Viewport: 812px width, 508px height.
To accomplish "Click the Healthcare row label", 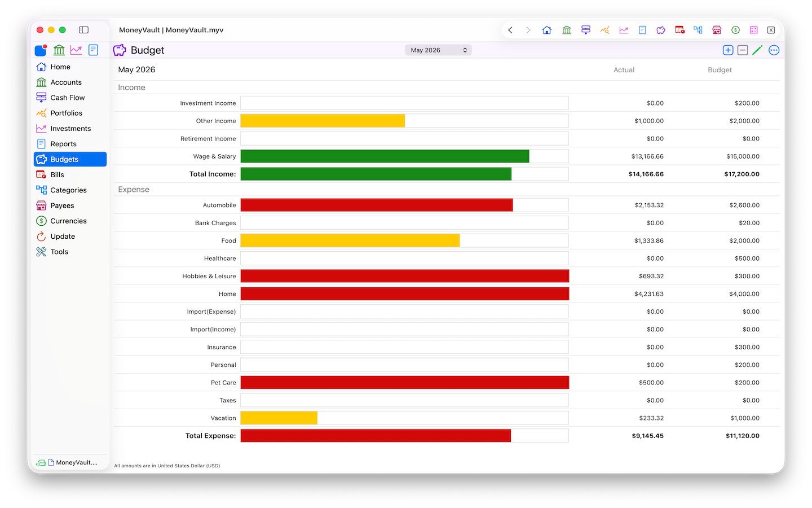I will point(220,259).
